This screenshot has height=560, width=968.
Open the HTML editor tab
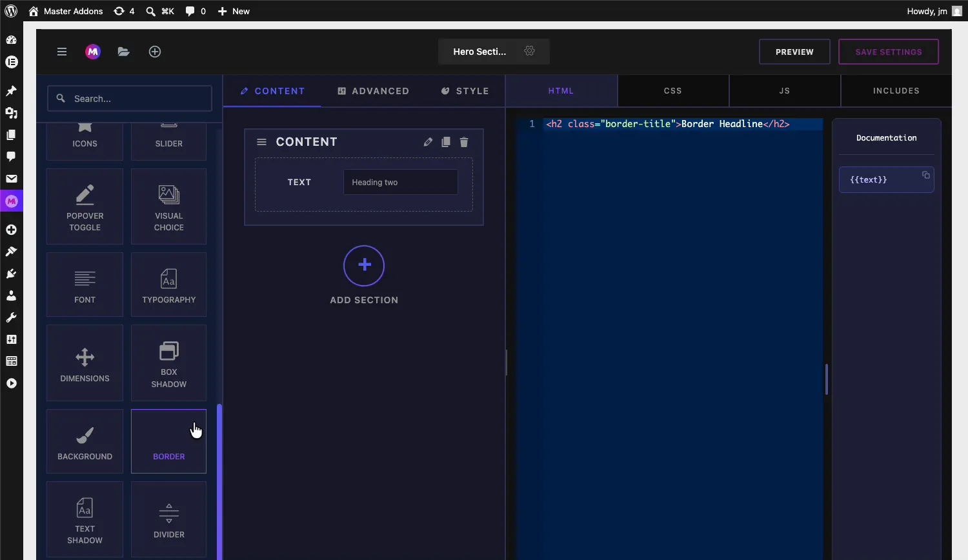[x=561, y=91]
